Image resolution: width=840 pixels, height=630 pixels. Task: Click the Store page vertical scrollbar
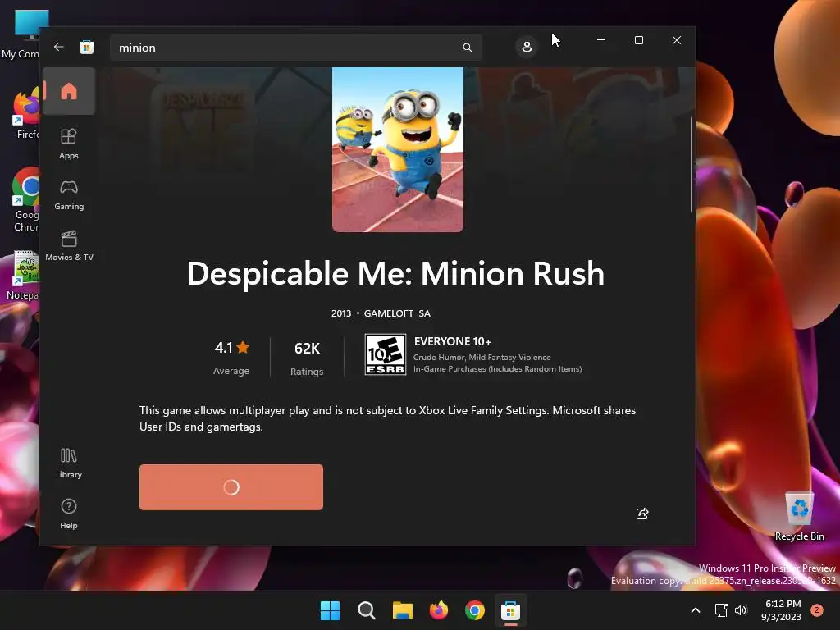(691, 166)
